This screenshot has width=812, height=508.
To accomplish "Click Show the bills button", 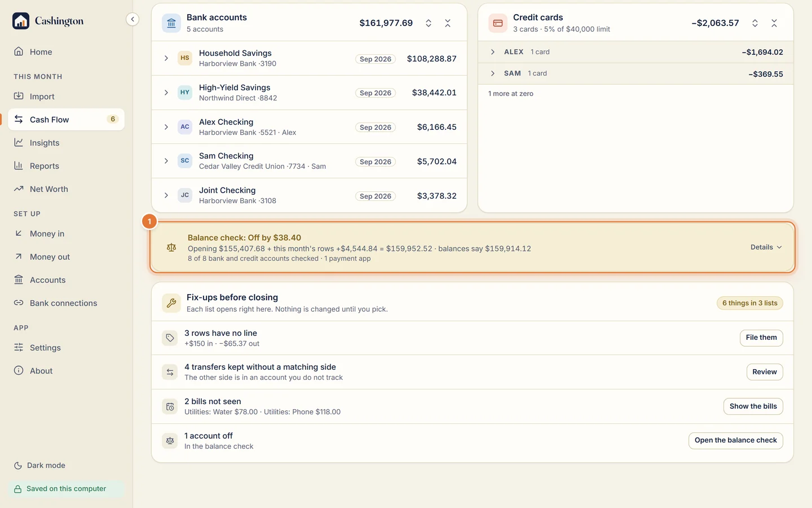I will coord(753,406).
